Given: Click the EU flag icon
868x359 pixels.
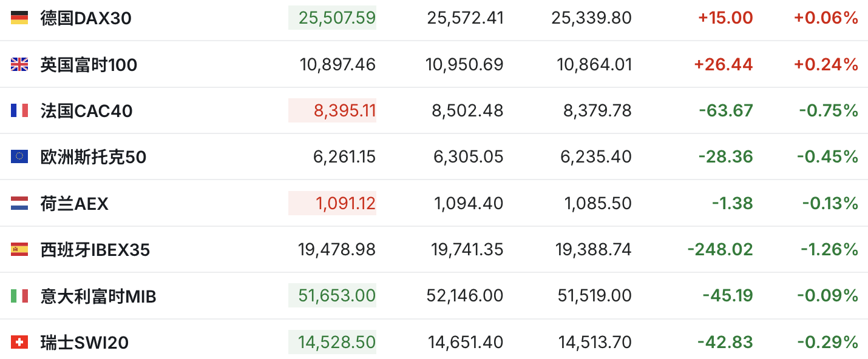Looking at the screenshot, I should tap(19, 157).
